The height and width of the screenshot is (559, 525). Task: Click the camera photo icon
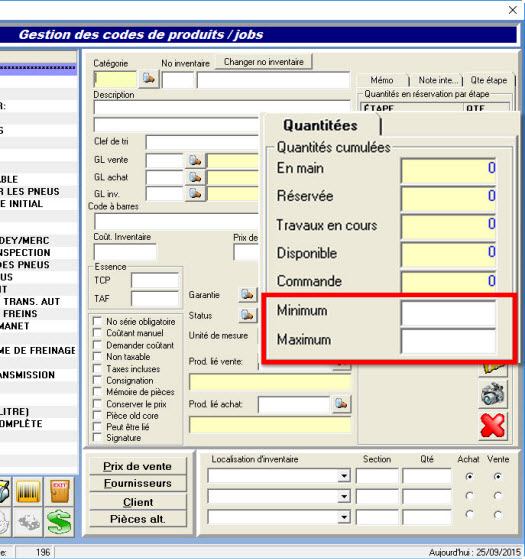493,394
